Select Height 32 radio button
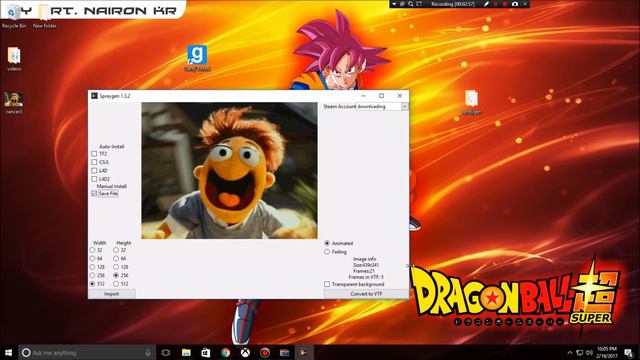 [116, 250]
